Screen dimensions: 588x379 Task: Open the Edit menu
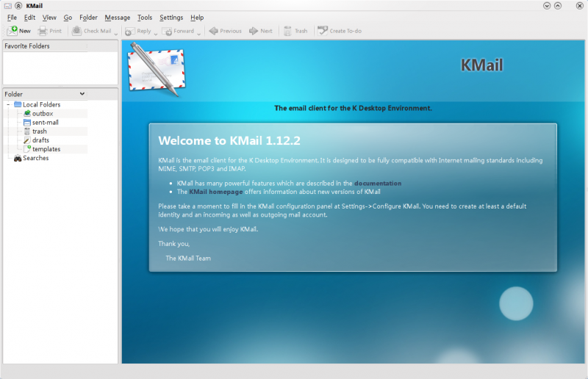point(29,18)
